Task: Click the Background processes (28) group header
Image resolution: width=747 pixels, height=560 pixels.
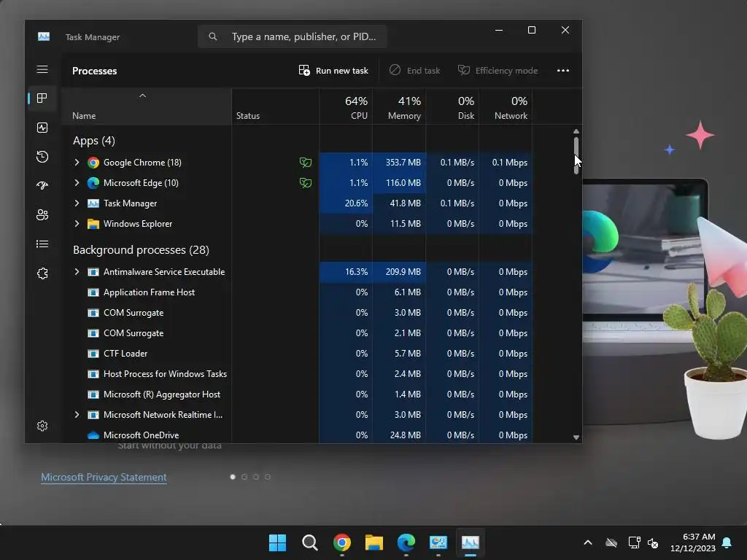Action: [x=141, y=250]
